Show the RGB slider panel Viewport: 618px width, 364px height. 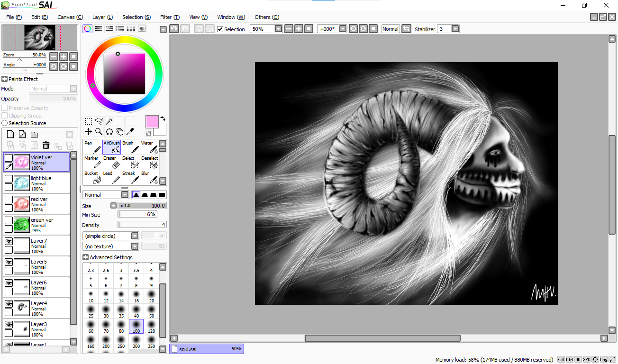pos(98,29)
